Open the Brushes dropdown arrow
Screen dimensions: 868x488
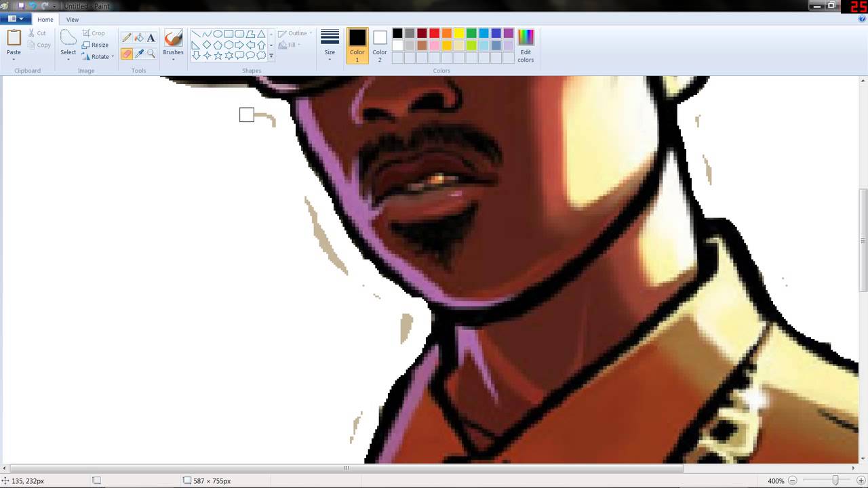173,59
